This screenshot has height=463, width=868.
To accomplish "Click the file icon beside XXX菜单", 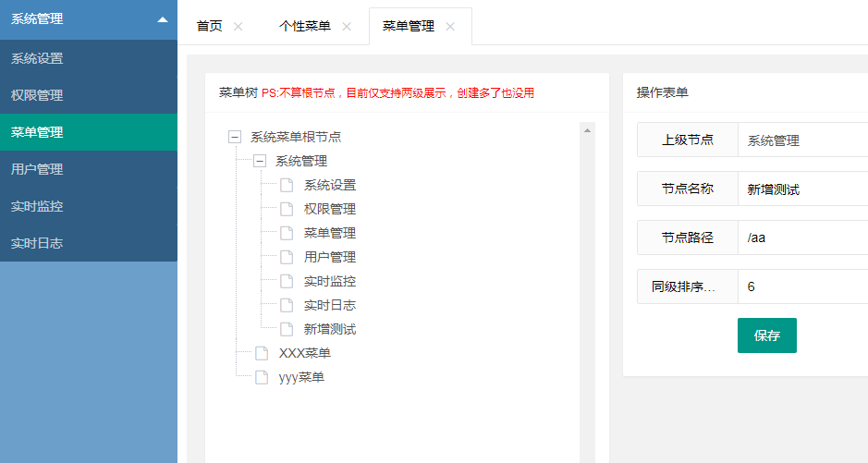I will tap(262, 353).
